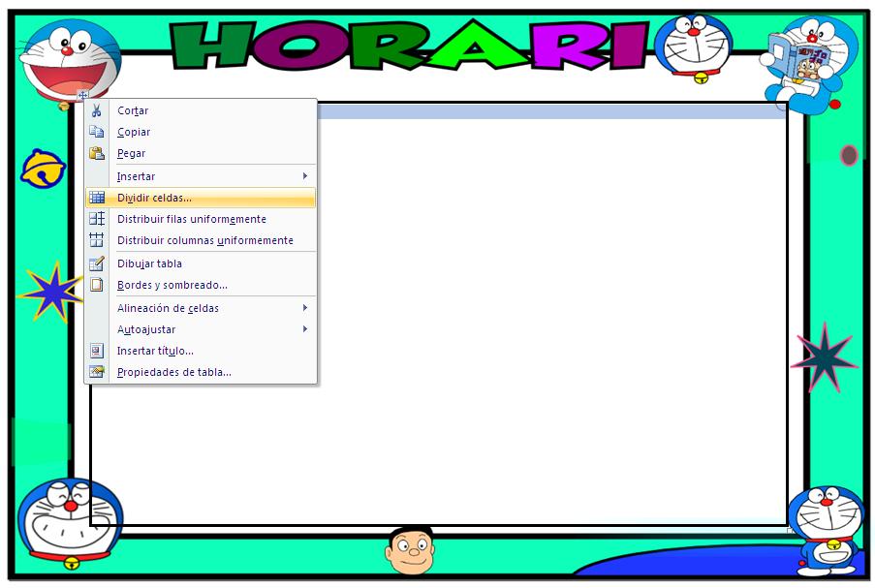The image size is (875, 588).
Task: Choose Distribuir filas uniformemente
Action: (x=201, y=219)
